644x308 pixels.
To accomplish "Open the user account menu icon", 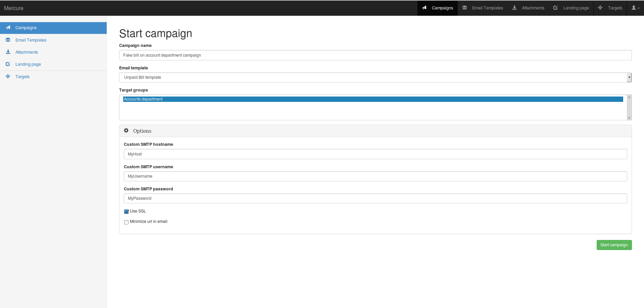I will 635,8.
